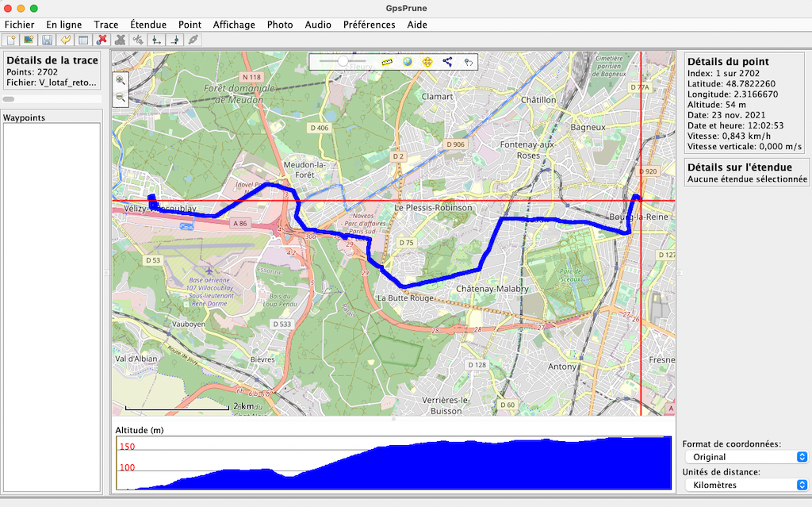
Task: Open the Aide menu
Action: [417, 25]
